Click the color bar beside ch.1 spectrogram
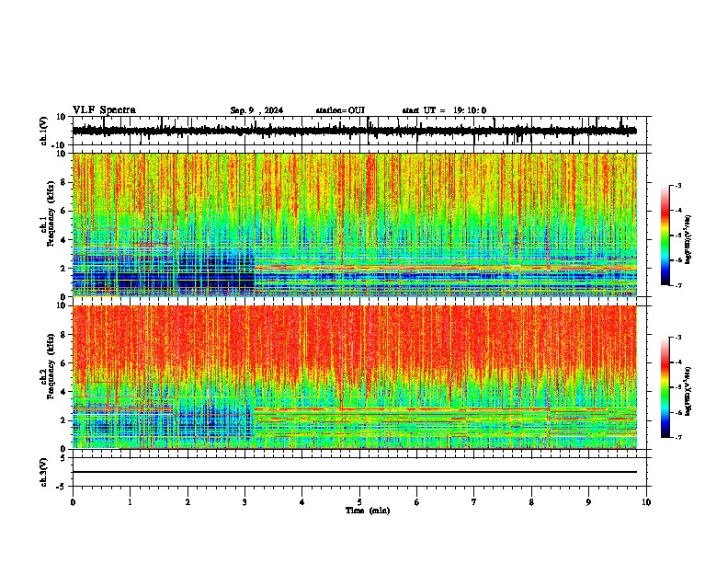728x563 pixels. [x=665, y=236]
